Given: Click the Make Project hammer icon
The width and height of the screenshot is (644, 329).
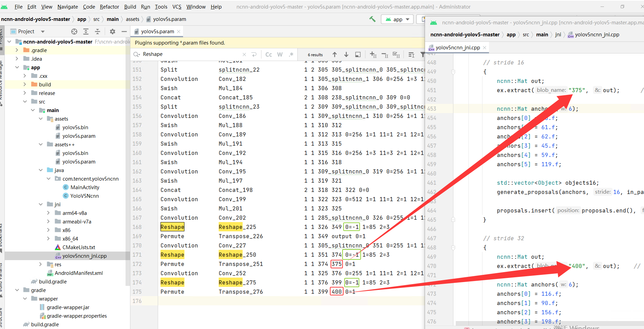Looking at the screenshot, I should [x=372, y=19].
